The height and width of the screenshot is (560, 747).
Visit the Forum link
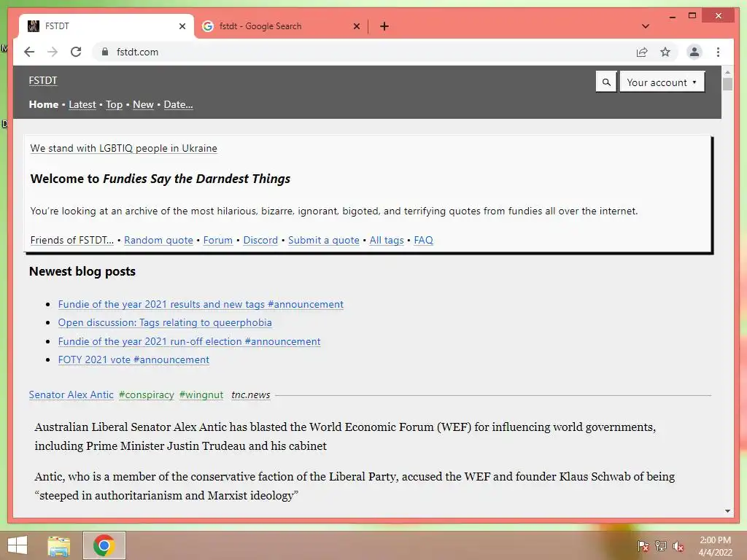[x=217, y=240]
